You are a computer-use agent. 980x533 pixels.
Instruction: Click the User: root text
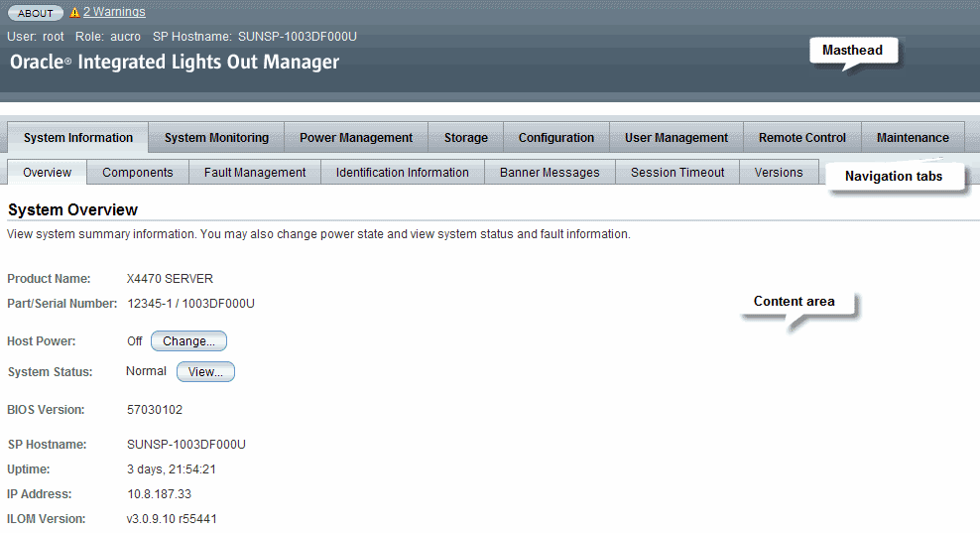coord(36,37)
